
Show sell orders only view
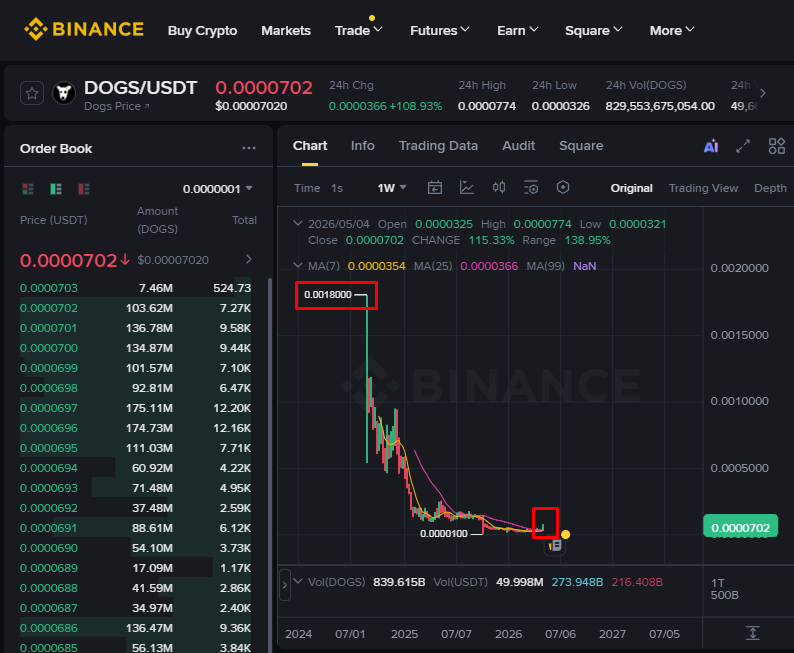84,189
